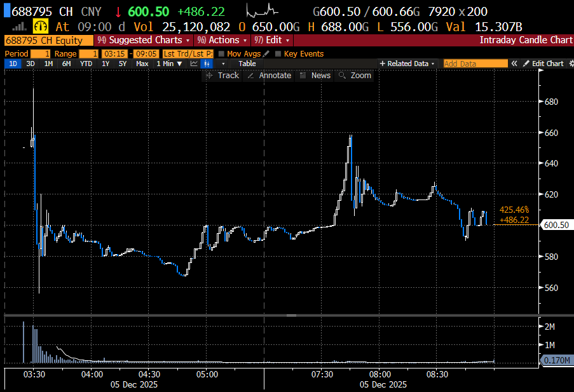The width and height of the screenshot is (574, 392).
Task: Open the News overlay on the chart
Action: [315, 76]
